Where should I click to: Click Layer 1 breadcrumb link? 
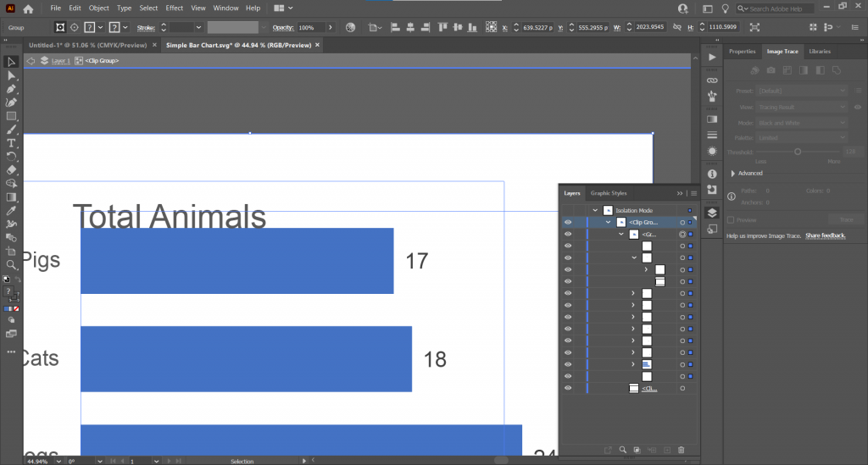pyautogui.click(x=61, y=61)
